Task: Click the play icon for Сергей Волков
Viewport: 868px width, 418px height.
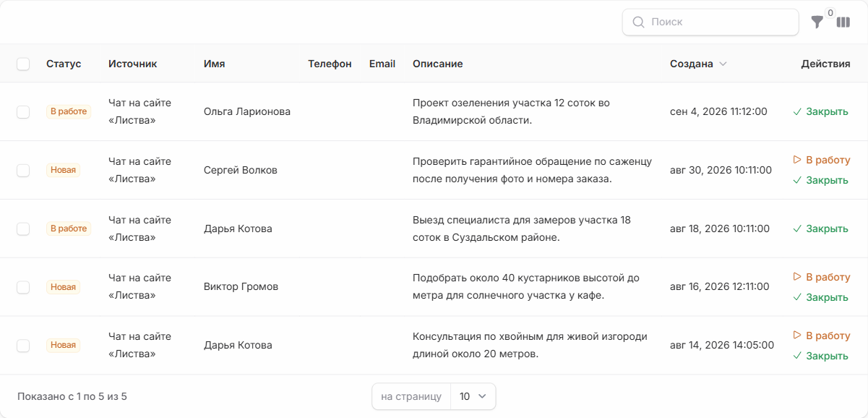Action: [x=797, y=160]
